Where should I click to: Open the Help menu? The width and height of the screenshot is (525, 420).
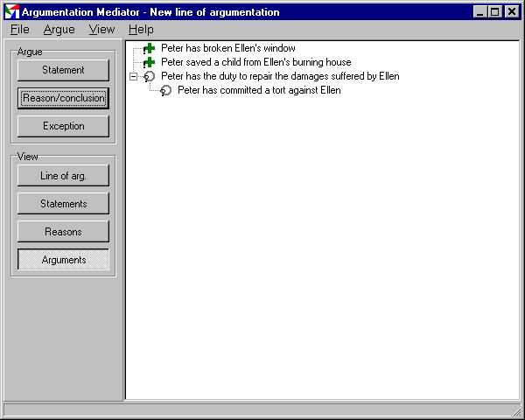141,29
